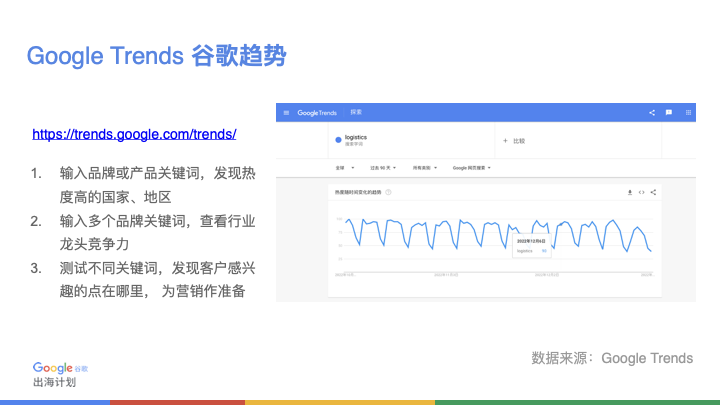Expand the 过去 90 天 time range dropdown

[x=383, y=168]
